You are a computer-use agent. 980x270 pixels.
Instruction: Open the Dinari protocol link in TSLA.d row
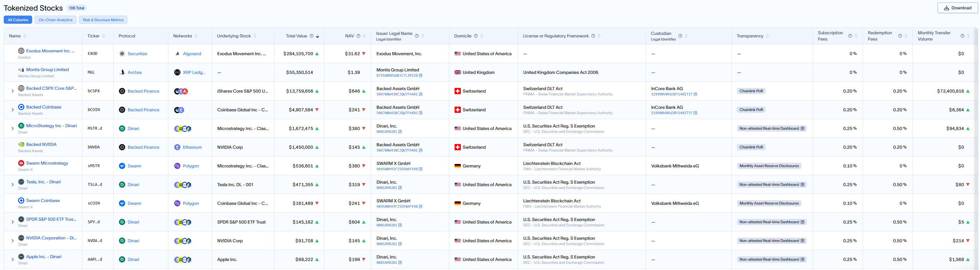click(133, 185)
